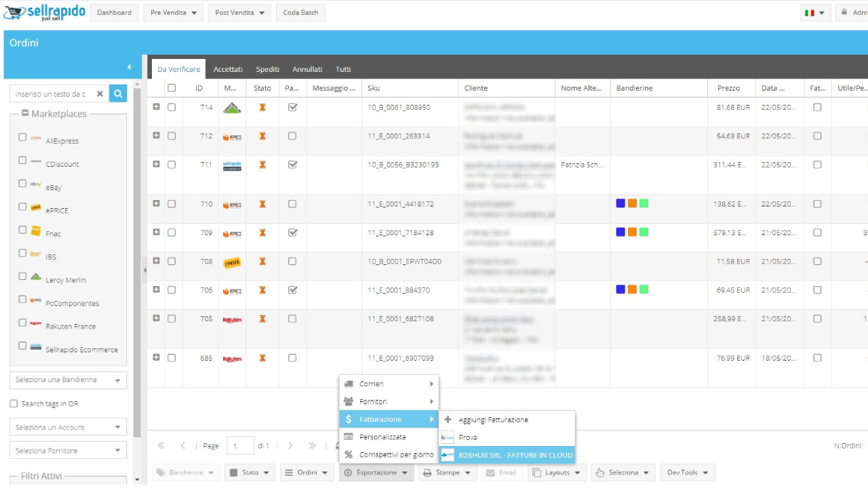Focus the sidebar search text field
The height and width of the screenshot is (488, 868).
point(59,94)
